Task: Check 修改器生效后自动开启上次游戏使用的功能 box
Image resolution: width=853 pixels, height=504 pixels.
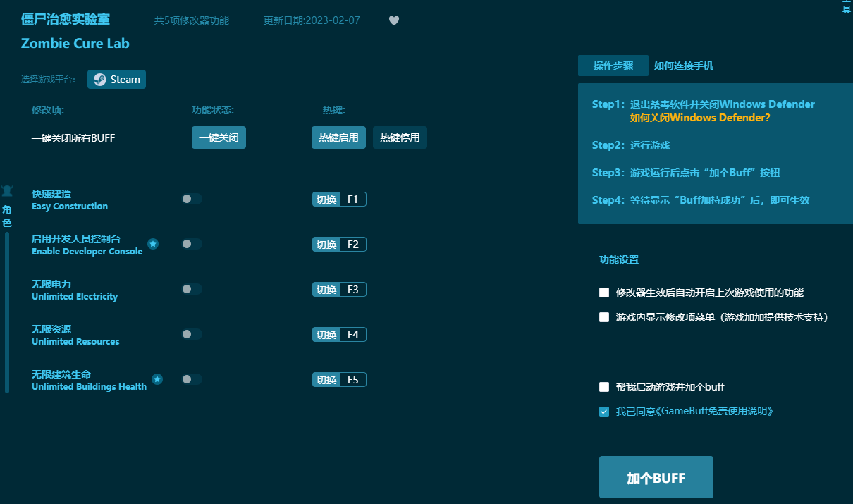Action: click(x=604, y=293)
